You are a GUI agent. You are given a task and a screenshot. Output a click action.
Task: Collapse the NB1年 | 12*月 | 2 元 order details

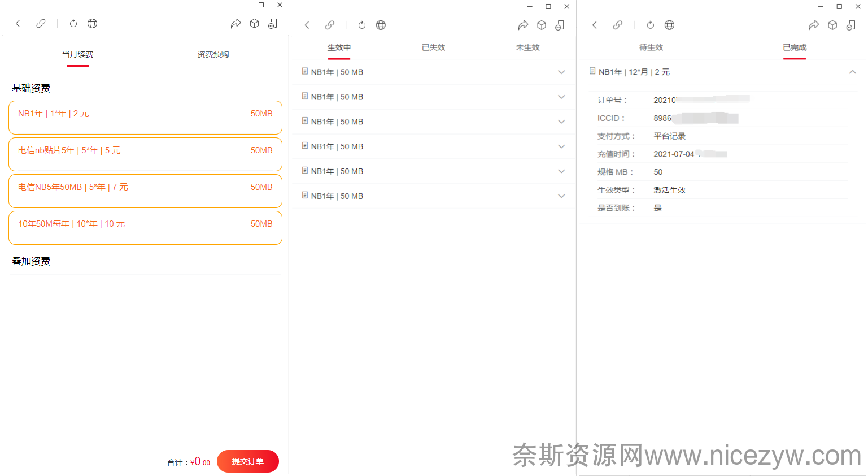click(853, 72)
